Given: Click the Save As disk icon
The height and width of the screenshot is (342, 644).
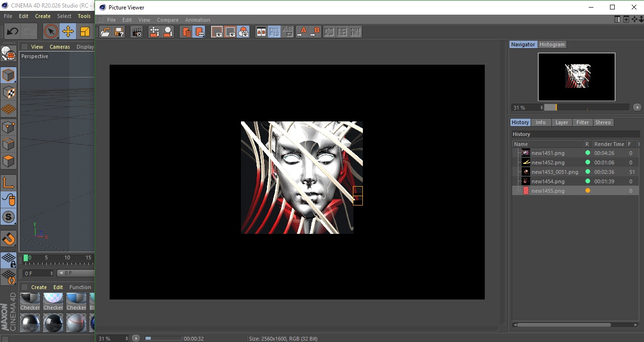Looking at the screenshot, I should pos(119,32).
